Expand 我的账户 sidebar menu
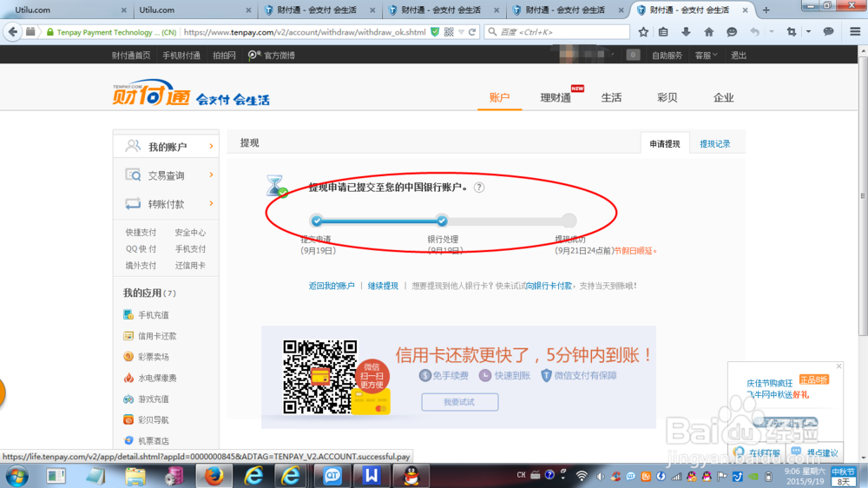This screenshot has height=488, width=868. pos(166,146)
